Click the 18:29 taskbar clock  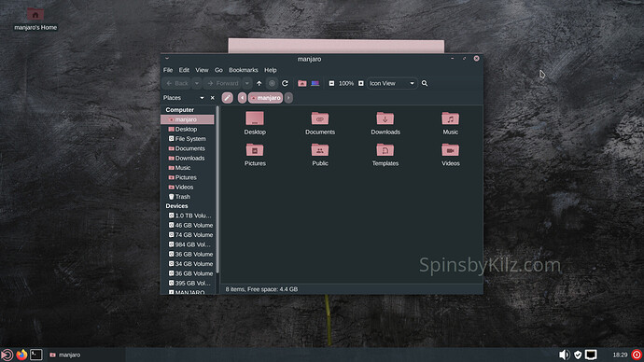point(620,355)
